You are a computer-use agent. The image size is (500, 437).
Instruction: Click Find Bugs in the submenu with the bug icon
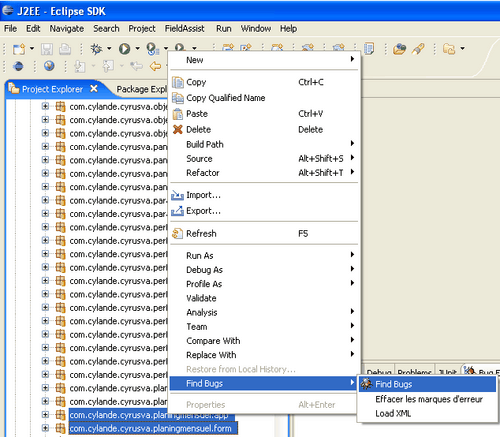pos(427,384)
